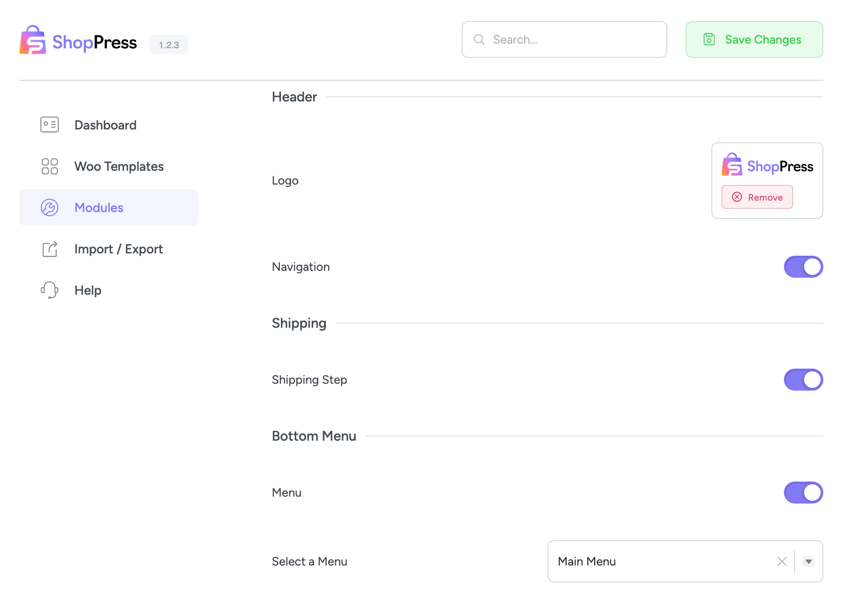Click the Help headset icon

click(x=50, y=290)
